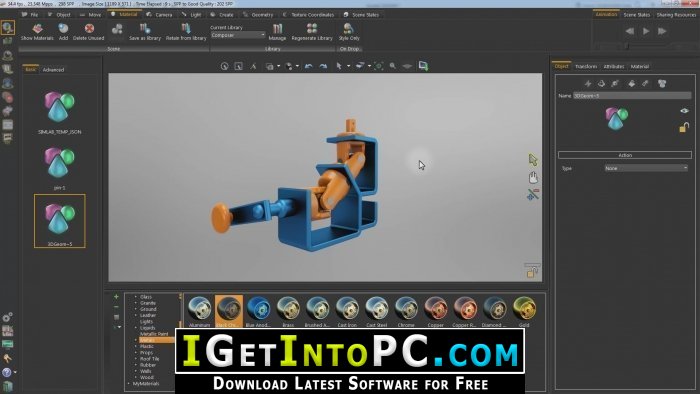Select the hand pan tool beside viewport

click(533, 177)
